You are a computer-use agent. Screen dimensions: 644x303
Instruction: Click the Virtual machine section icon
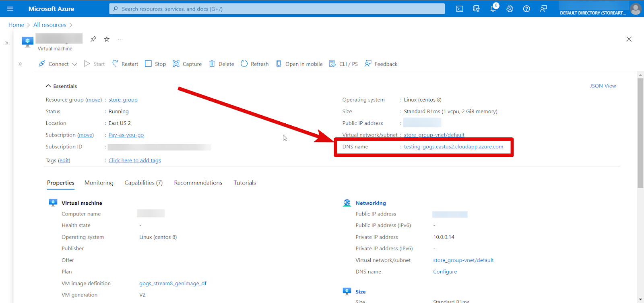tap(53, 203)
